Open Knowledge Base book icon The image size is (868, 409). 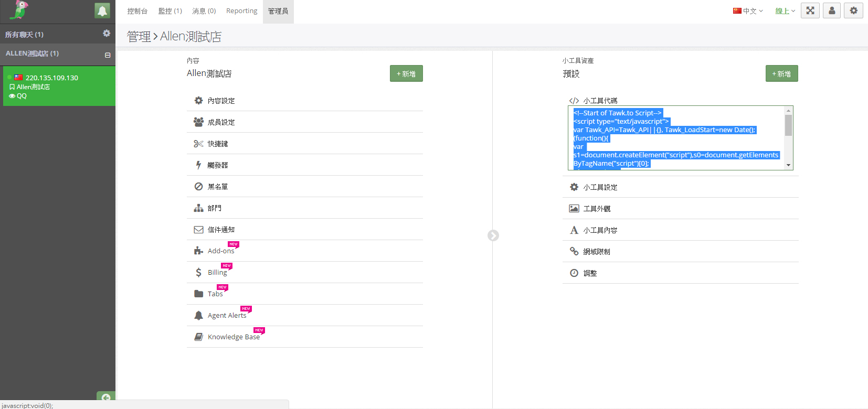[x=198, y=337]
